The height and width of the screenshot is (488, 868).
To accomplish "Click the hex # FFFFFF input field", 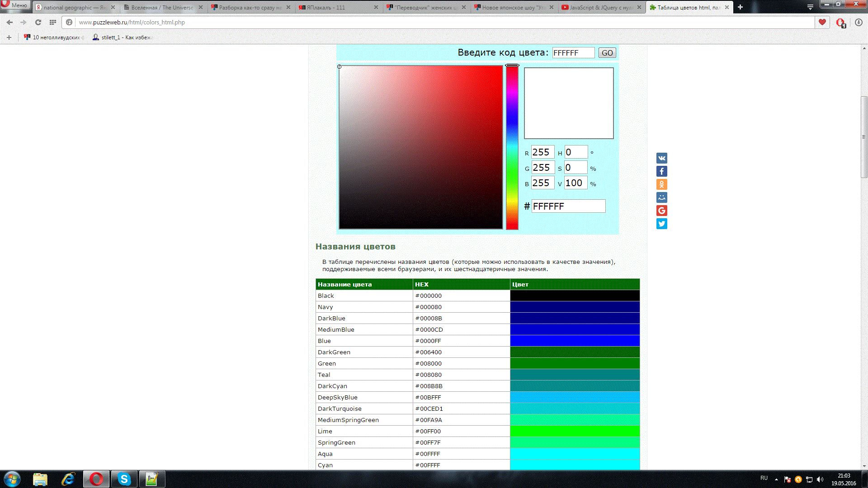I will (x=568, y=206).
